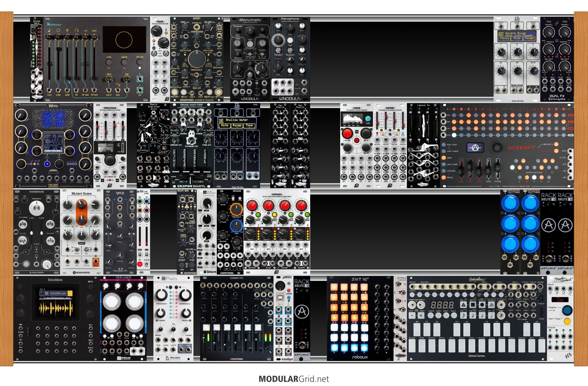Click the play button on Ground Control
Screen dimensions: 588x386
[x=464, y=305]
